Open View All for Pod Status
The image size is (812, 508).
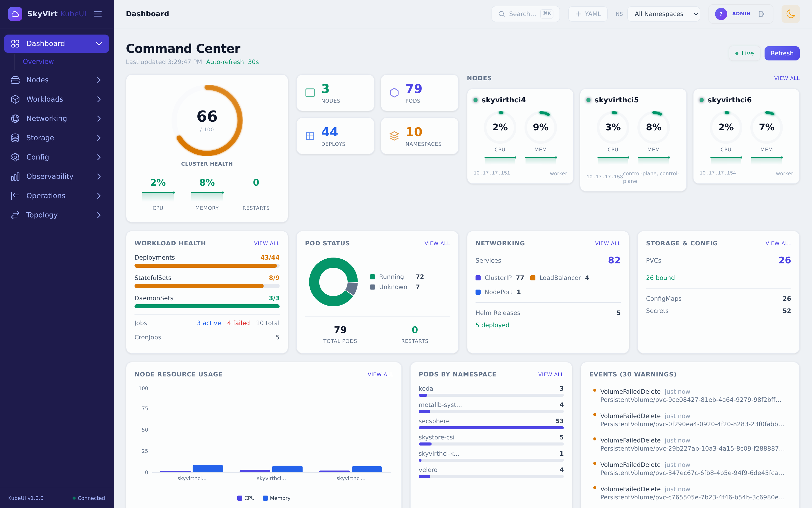pyautogui.click(x=437, y=243)
